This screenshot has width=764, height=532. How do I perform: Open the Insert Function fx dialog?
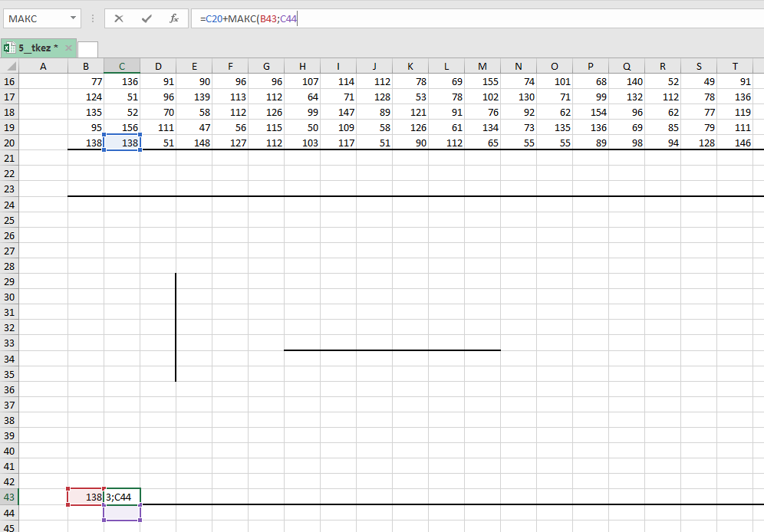174,18
